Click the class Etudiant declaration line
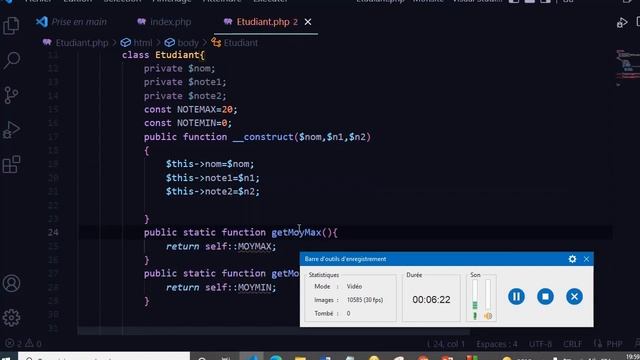This screenshot has width=640, height=360. click(163, 55)
